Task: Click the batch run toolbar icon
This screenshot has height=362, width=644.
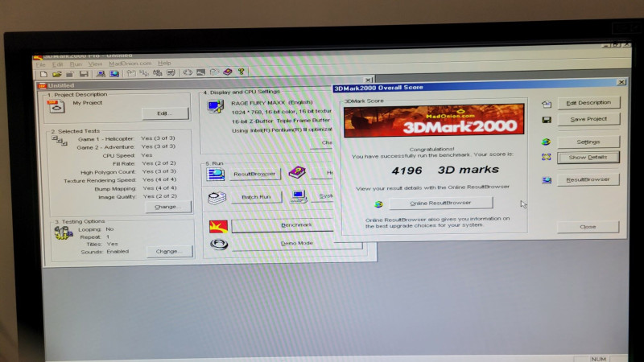Action: pos(214,72)
